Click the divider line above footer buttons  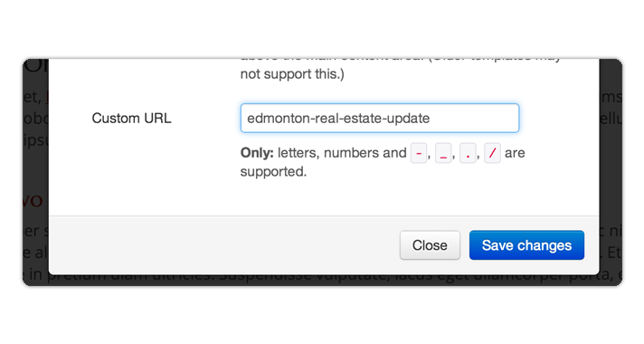tap(324, 215)
